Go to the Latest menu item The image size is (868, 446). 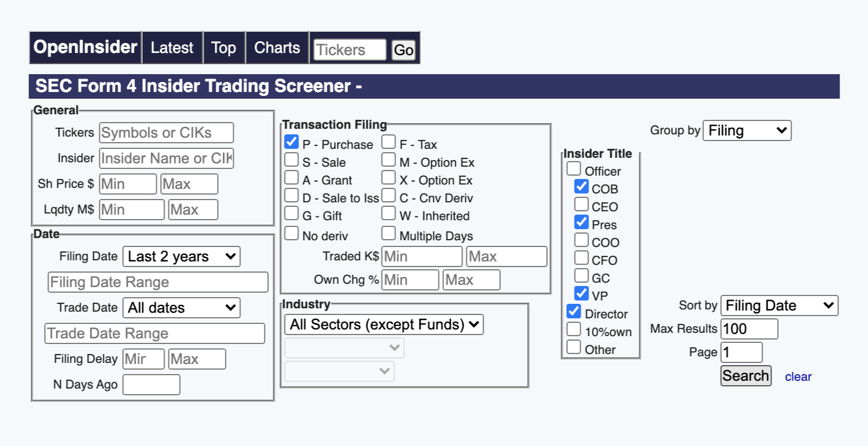tap(172, 47)
